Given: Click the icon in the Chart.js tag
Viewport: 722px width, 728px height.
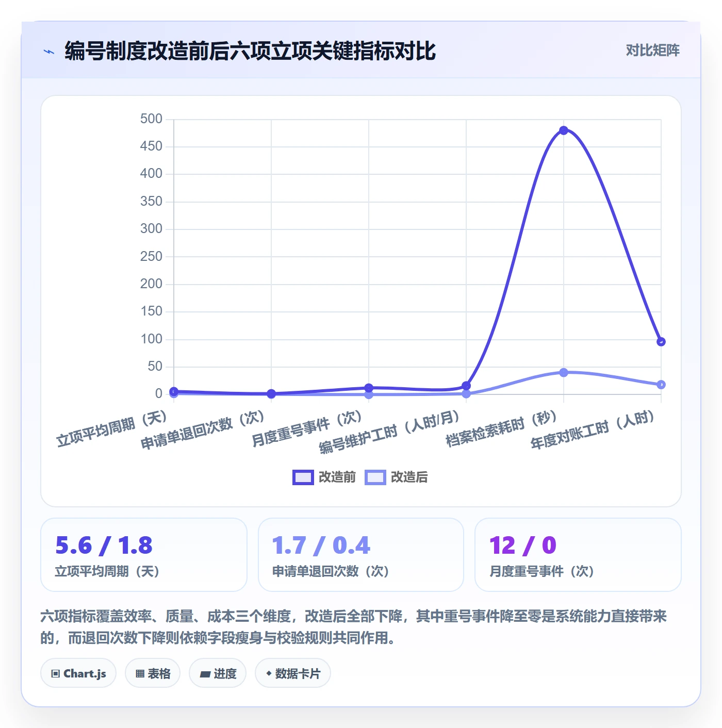Looking at the screenshot, I should [x=56, y=673].
